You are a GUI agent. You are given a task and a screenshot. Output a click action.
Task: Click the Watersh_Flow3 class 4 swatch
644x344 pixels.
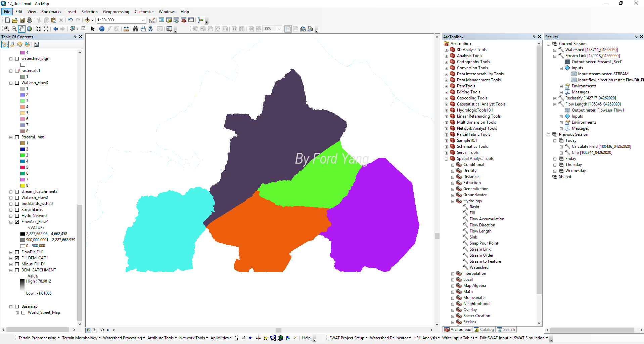22,107
